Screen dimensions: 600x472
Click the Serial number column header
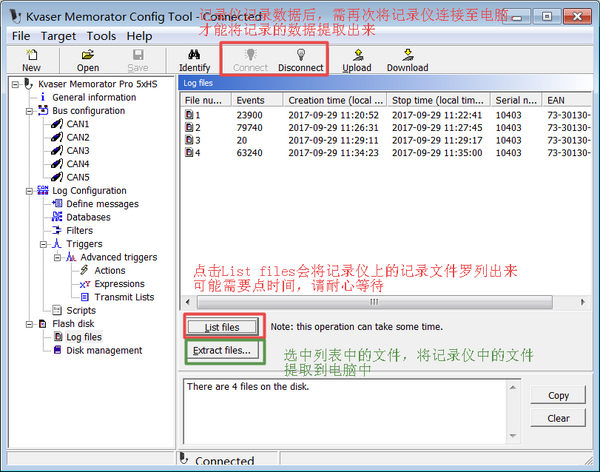516,100
